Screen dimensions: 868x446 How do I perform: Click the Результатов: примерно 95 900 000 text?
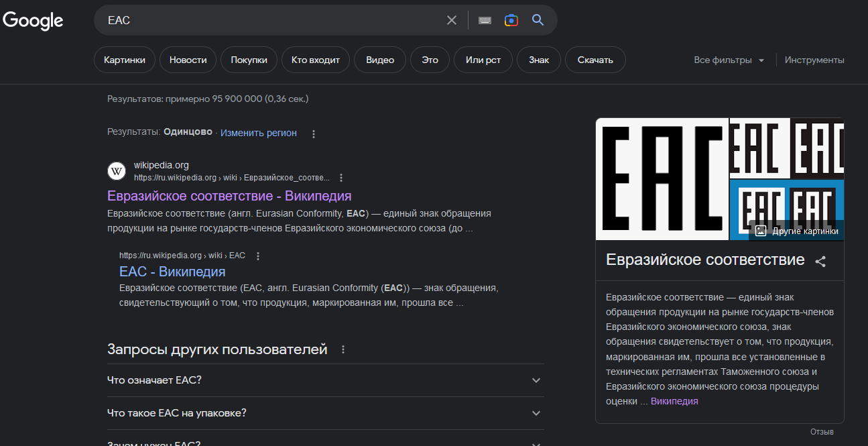(x=208, y=99)
